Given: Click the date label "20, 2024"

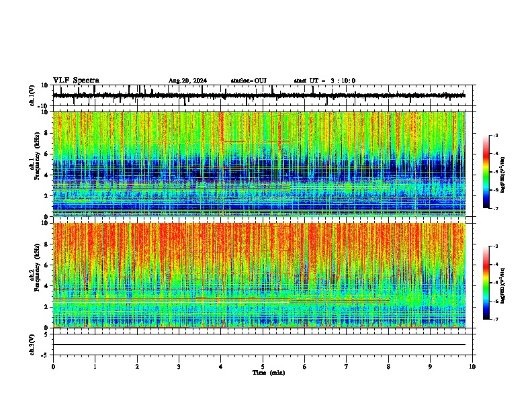Looking at the screenshot, I should (x=196, y=81).
